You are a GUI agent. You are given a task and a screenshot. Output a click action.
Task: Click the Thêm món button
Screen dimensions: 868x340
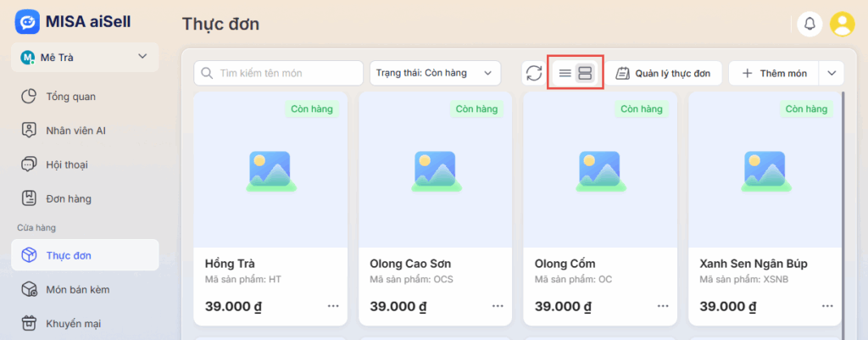[774, 73]
